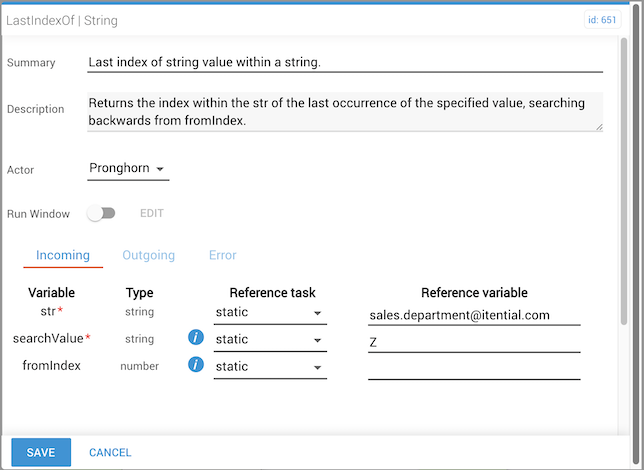Click info icon next to fromIndex

pos(197,366)
